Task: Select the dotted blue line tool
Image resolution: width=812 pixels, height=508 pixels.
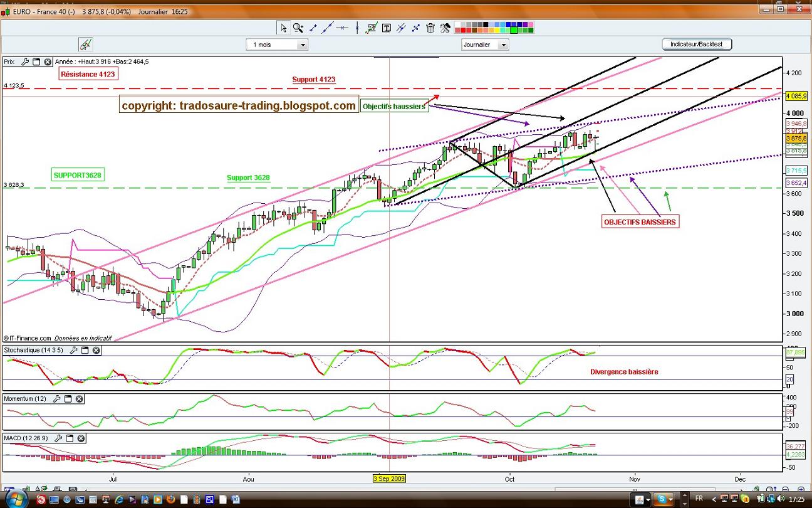Action: (416, 28)
